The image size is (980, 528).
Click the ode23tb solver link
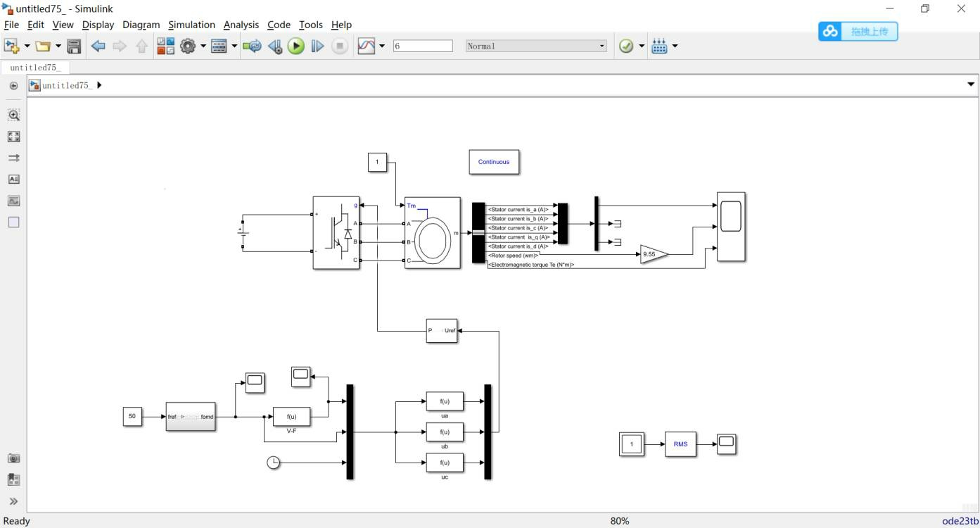point(960,521)
